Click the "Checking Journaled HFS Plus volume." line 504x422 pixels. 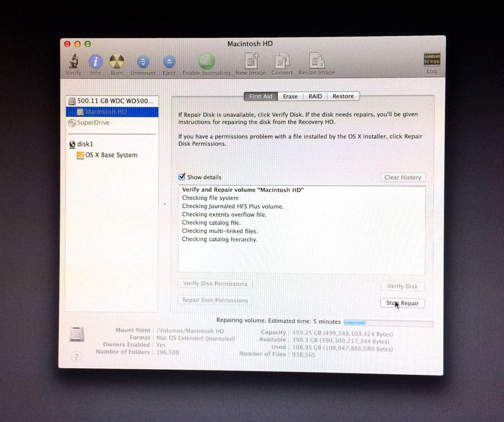[x=233, y=206]
